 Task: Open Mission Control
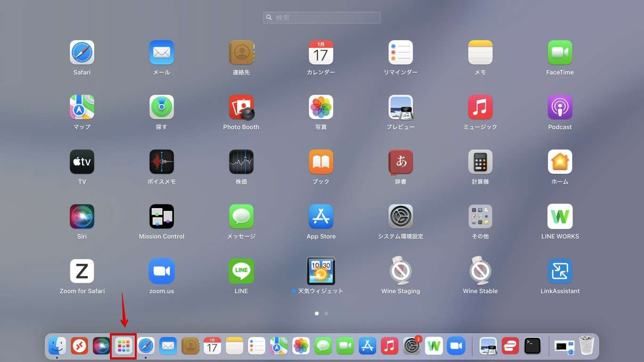(162, 216)
